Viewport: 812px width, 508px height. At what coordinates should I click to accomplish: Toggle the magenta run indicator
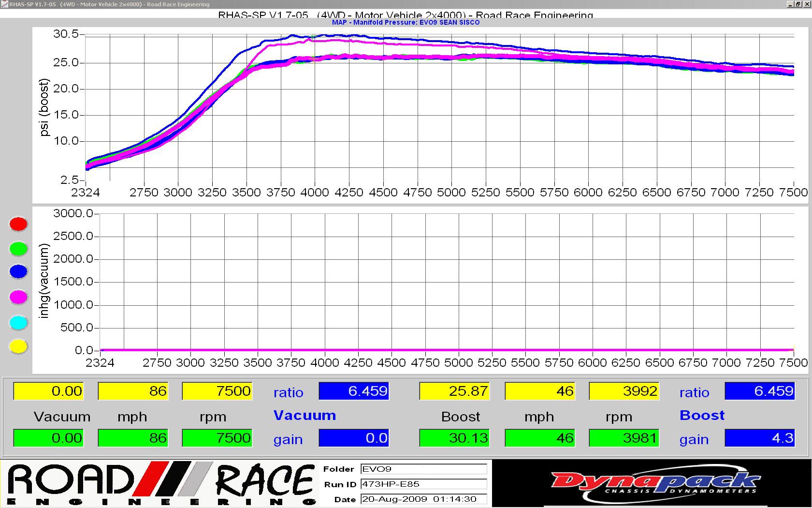coord(19,297)
